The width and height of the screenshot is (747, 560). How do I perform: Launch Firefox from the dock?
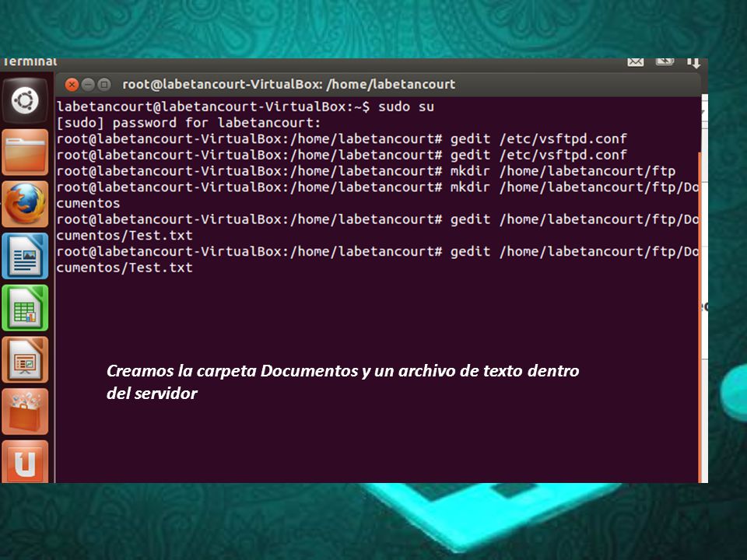(x=25, y=204)
